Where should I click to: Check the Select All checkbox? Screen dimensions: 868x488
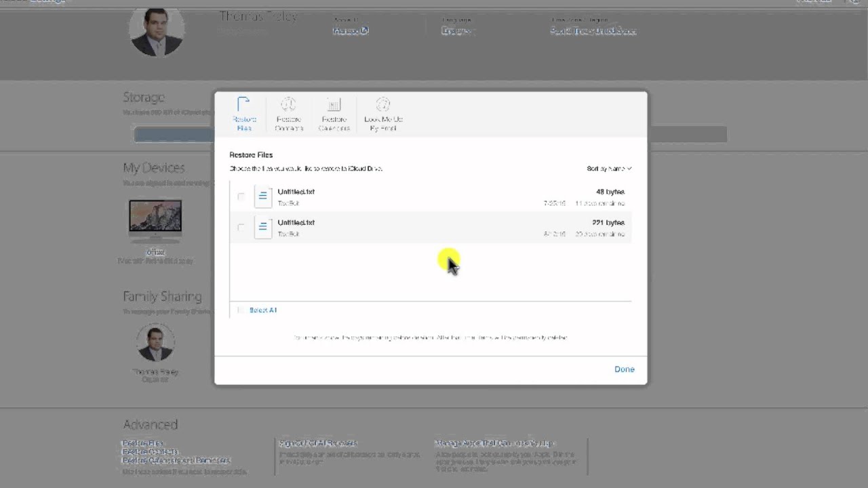(x=241, y=310)
